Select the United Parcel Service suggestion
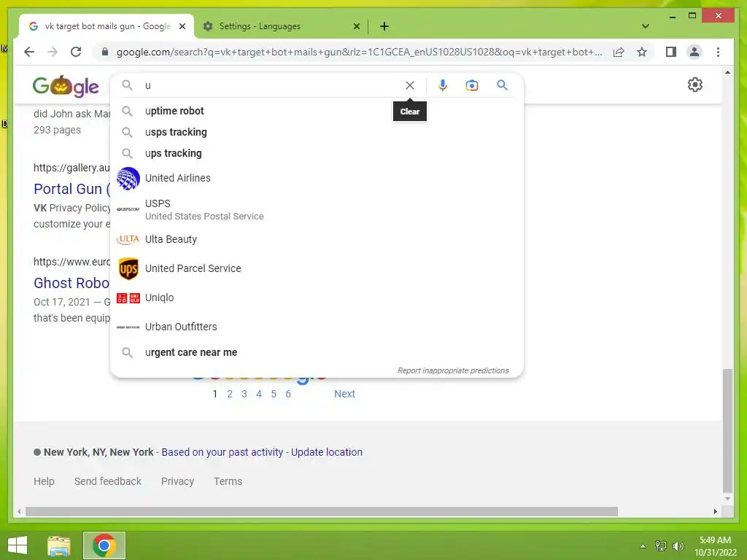Image resolution: width=747 pixels, height=560 pixels. 317,268
